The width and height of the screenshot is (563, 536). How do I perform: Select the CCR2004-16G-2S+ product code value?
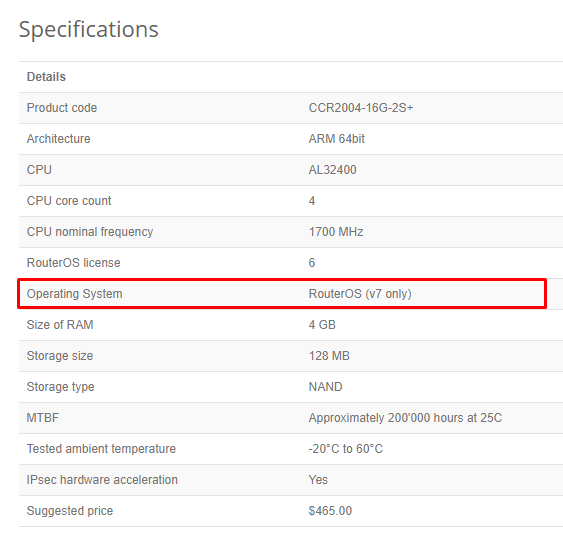(x=361, y=108)
